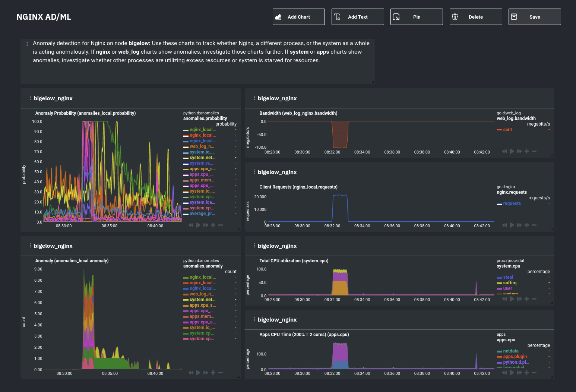Click the drag handle on the Anomaly count panel

tap(30, 246)
